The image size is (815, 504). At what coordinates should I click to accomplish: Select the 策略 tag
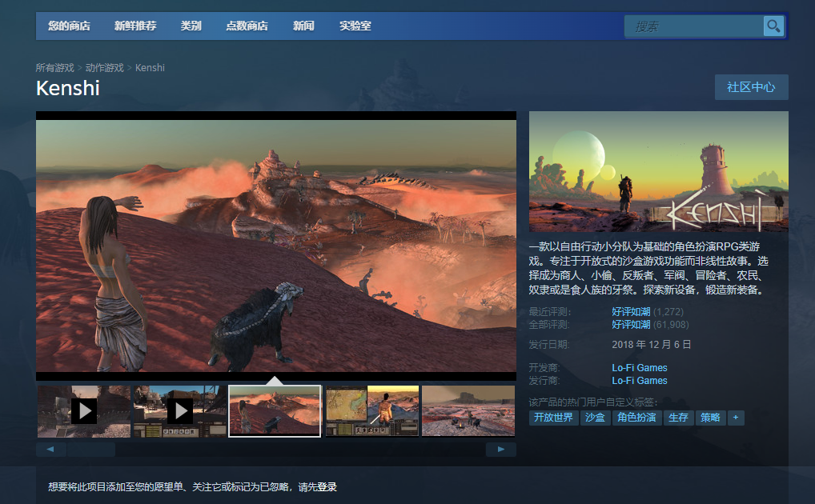(710, 418)
